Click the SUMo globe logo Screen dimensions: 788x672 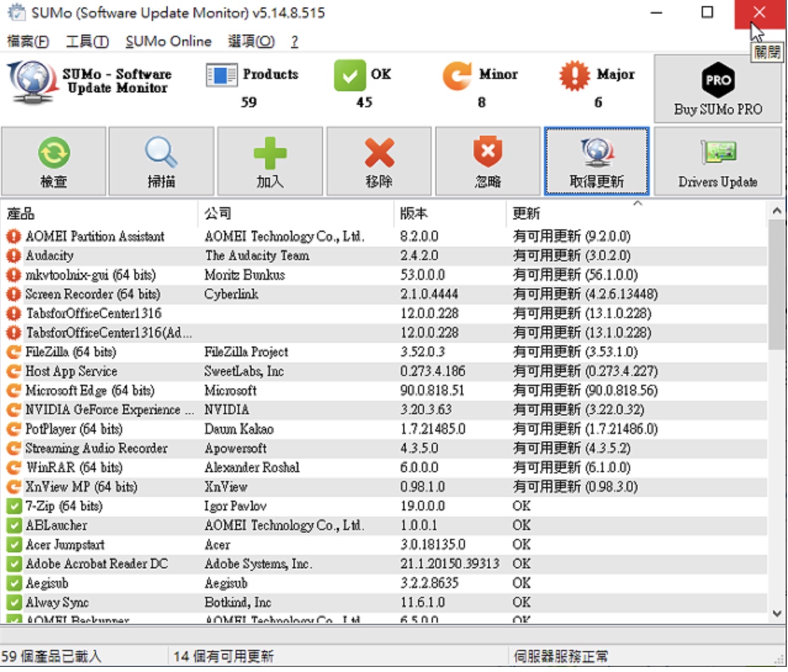[32, 82]
